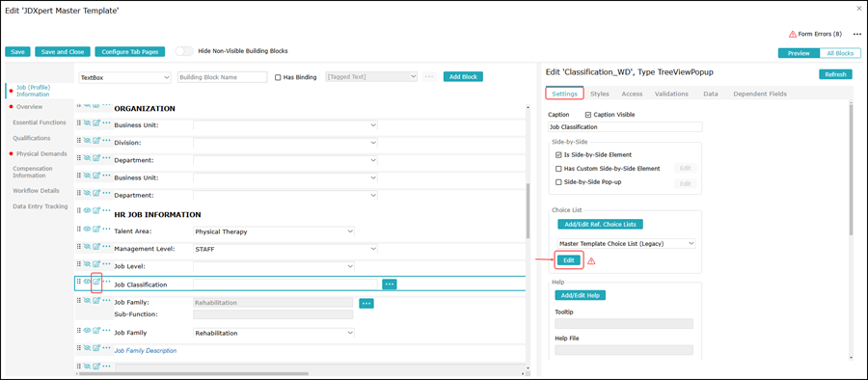The height and width of the screenshot is (380, 868).
Task: Open the Qualifications page
Action: 32,138
